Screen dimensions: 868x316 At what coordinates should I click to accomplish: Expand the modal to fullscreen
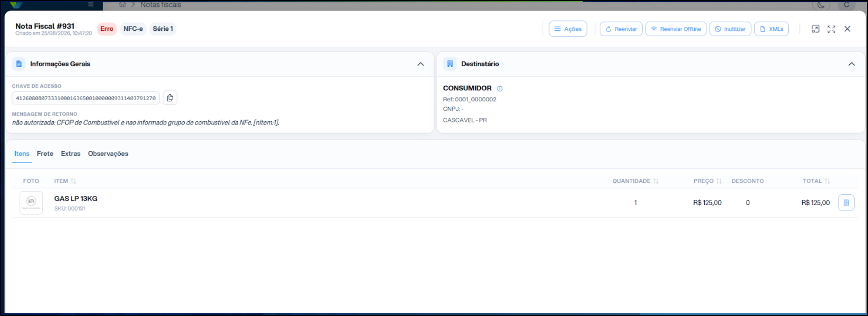click(x=831, y=29)
